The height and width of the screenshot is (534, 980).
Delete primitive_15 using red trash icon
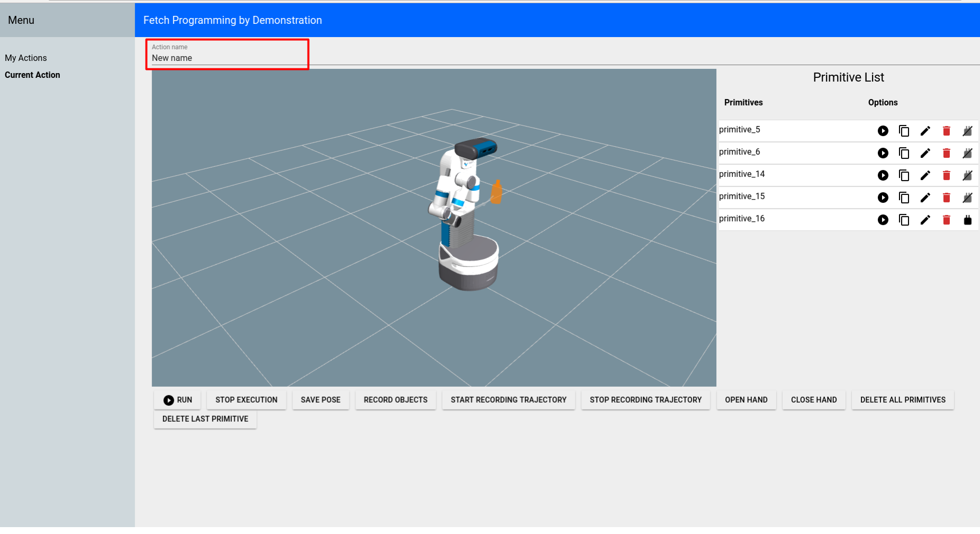click(x=946, y=198)
